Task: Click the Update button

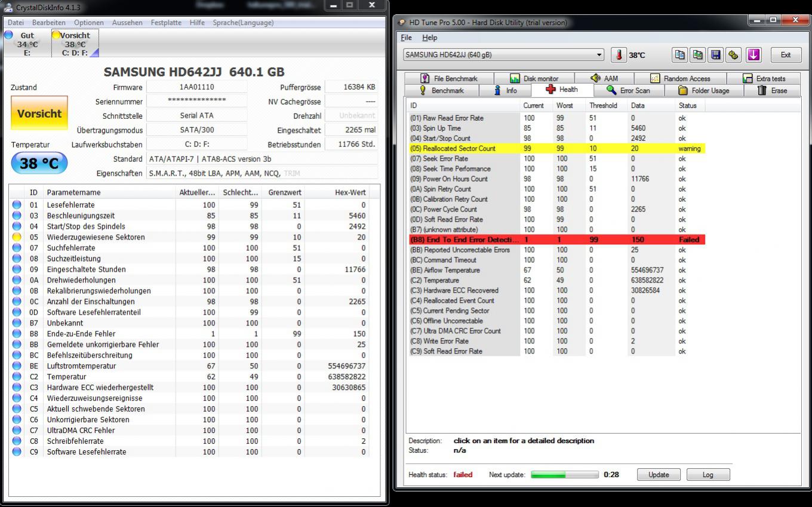Action: pyautogui.click(x=659, y=475)
